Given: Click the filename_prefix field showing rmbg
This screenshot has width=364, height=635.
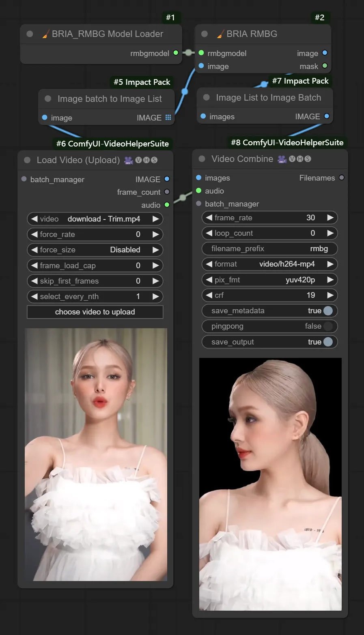Looking at the screenshot, I should (269, 249).
